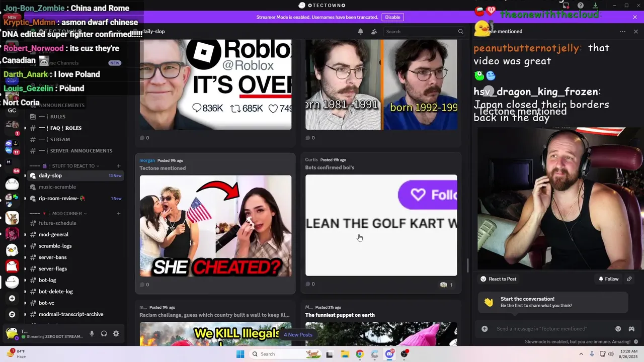The width and height of the screenshot is (644, 362).
Task: Open notification settings bell icon
Action: [360, 31]
